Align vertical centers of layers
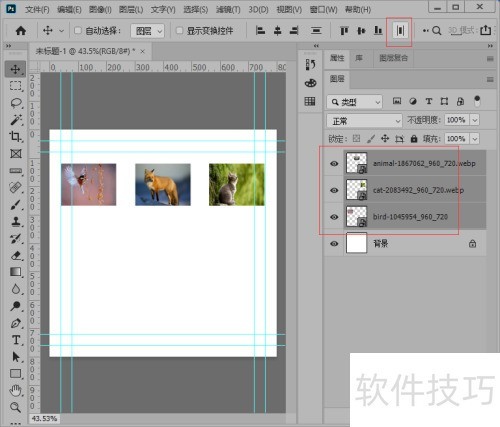Screen dimensions: 500x427 pos(361,31)
